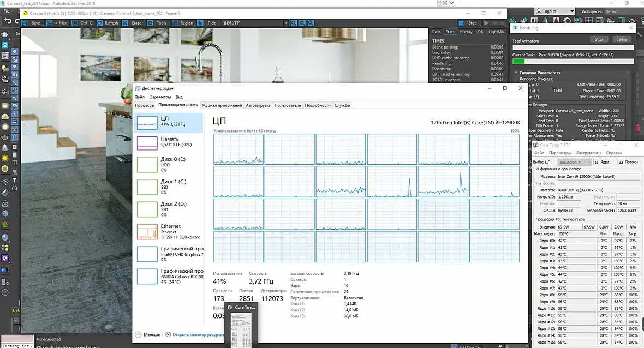Screen dimensions: 644x348
Task: Select Память in the performance sidebar
Action: (x=169, y=143)
